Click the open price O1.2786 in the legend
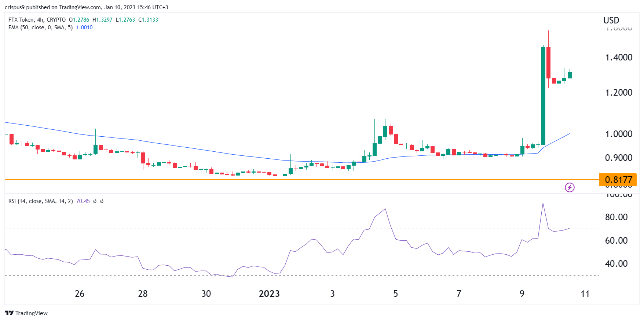644x321 pixels. pyautogui.click(x=79, y=20)
